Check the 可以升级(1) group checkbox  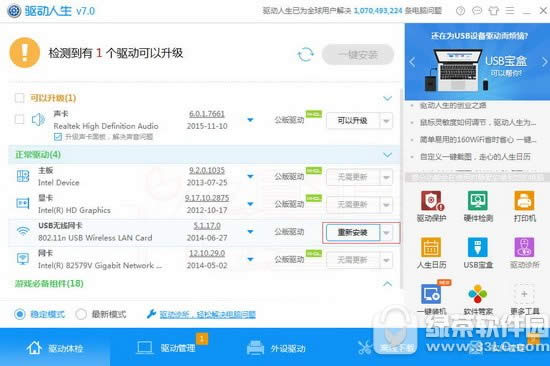coord(19,98)
